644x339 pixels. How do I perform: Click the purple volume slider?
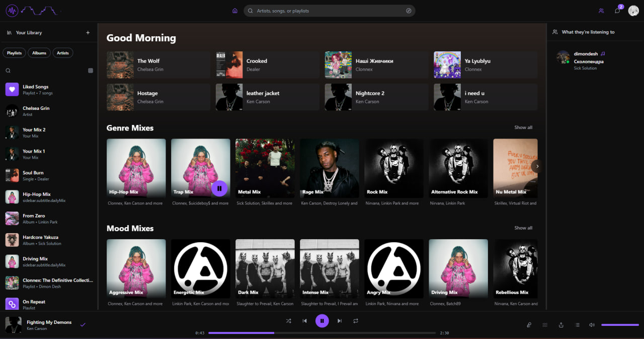620,325
